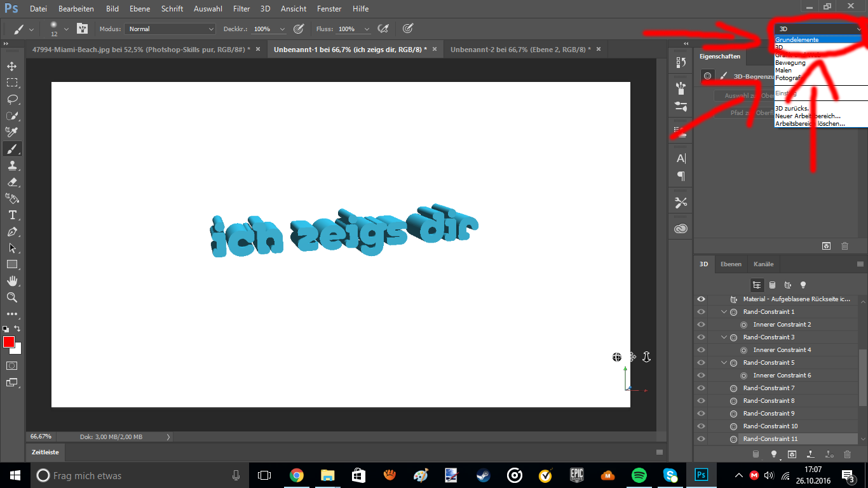Select the Zoom tool
868x488 pixels.
[x=12, y=297]
